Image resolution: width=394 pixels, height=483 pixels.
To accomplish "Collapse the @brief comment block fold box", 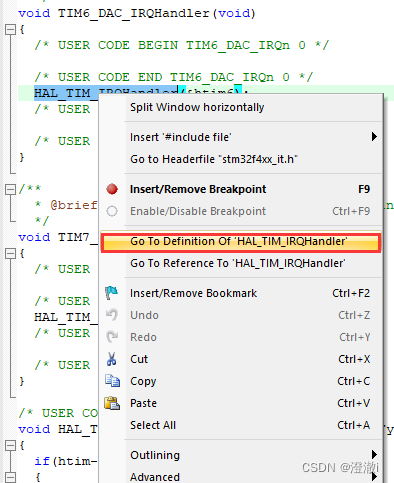I will pos(10,190).
